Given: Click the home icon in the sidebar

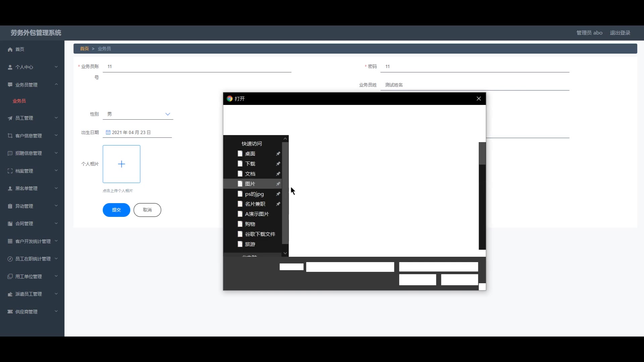Looking at the screenshot, I should 10,49.
